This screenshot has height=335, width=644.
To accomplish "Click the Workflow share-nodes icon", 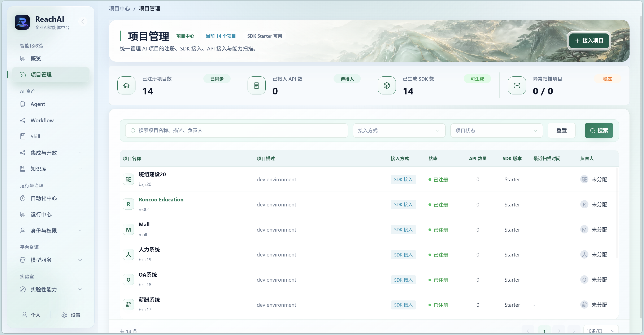I will (23, 120).
